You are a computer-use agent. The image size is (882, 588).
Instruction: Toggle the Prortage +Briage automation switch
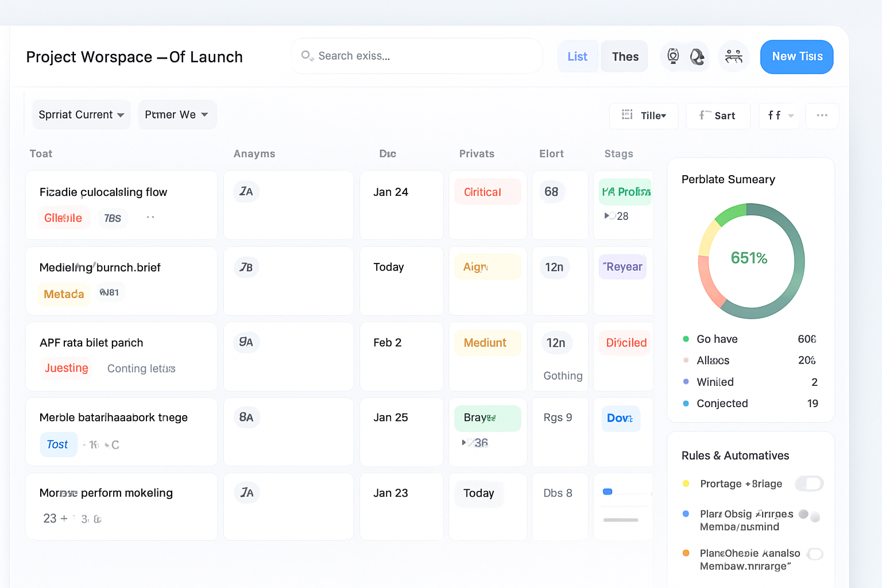(810, 483)
